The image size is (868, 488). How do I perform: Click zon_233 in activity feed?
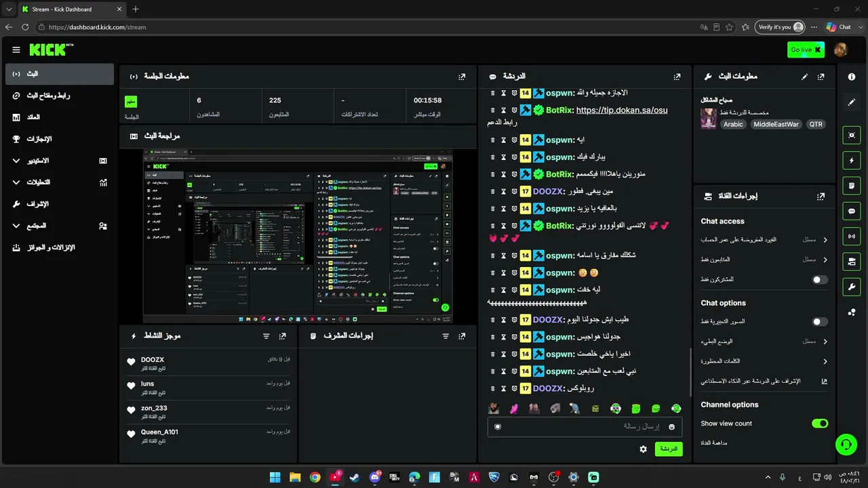[154, 408]
